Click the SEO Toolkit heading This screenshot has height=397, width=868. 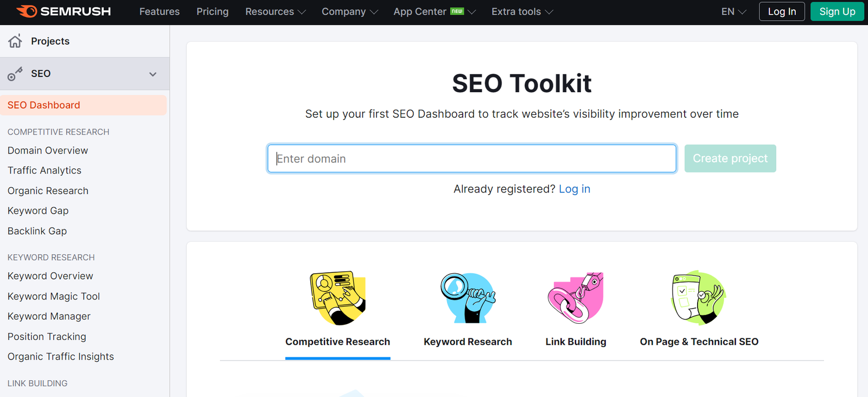(x=522, y=84)
